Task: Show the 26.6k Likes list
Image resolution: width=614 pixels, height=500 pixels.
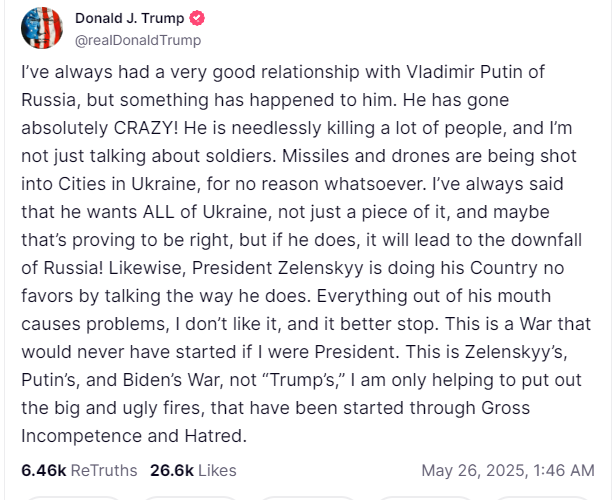Action: point(193,470)
